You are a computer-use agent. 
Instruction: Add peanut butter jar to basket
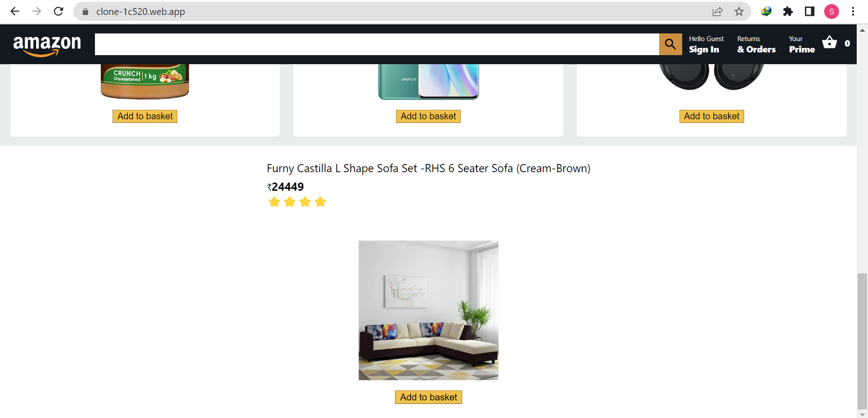145,116
